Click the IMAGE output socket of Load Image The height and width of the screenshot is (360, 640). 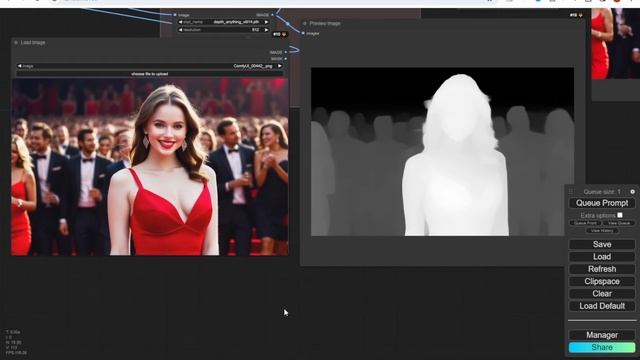click(286, 52)
